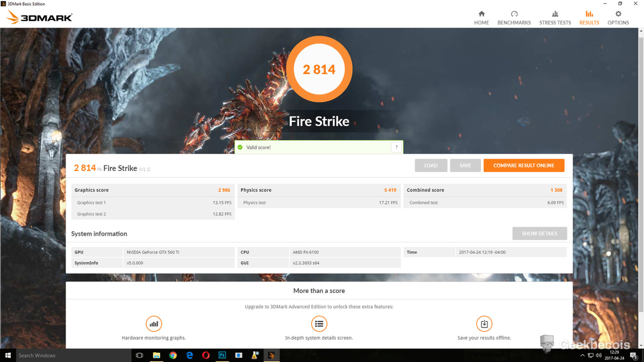The height and width of the screenshot is (362, 644).
Task: Open Google Chrome from the taskbar
Action: point(173,355)
